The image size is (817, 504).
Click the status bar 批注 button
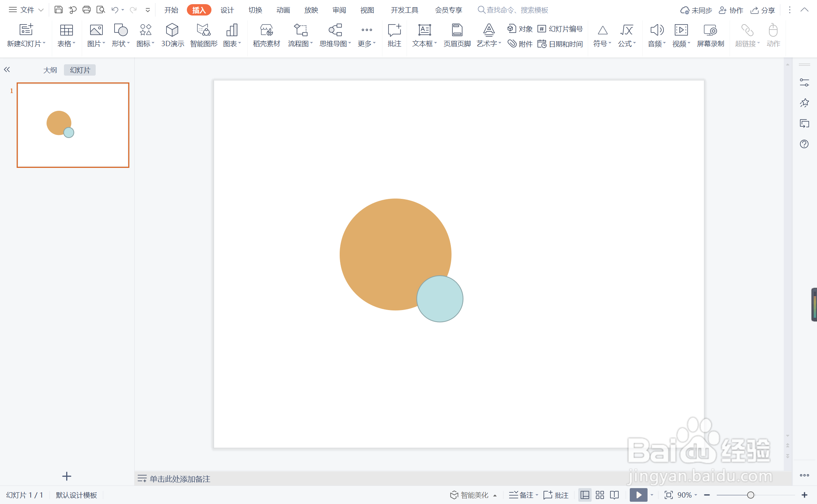coord(556,495)
